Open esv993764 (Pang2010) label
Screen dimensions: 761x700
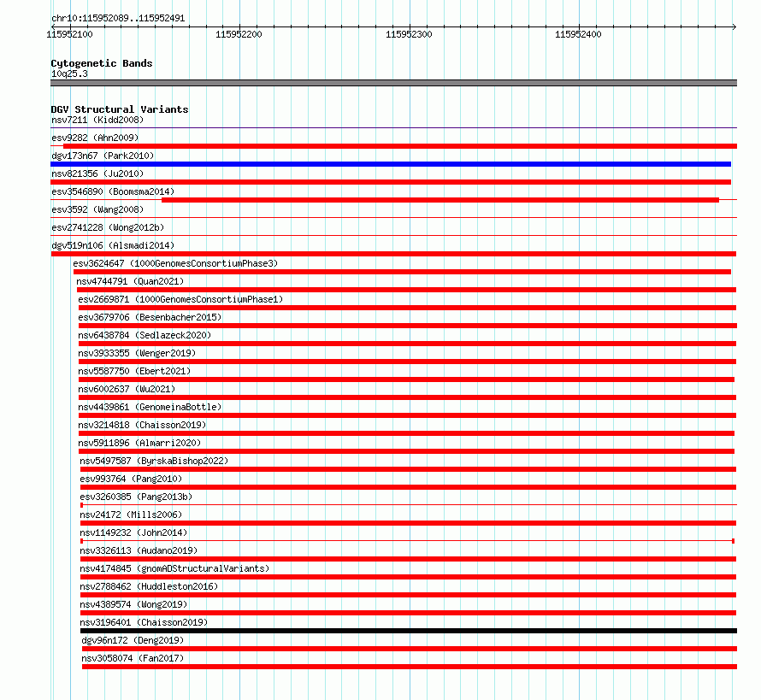(131, 479)
